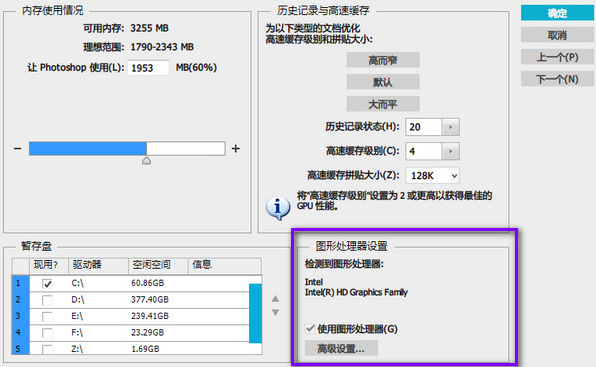The height and width of the screenshot is (367, 596).
Task: Go to next page with 下一个(N)
Action: tap(557, 79)
